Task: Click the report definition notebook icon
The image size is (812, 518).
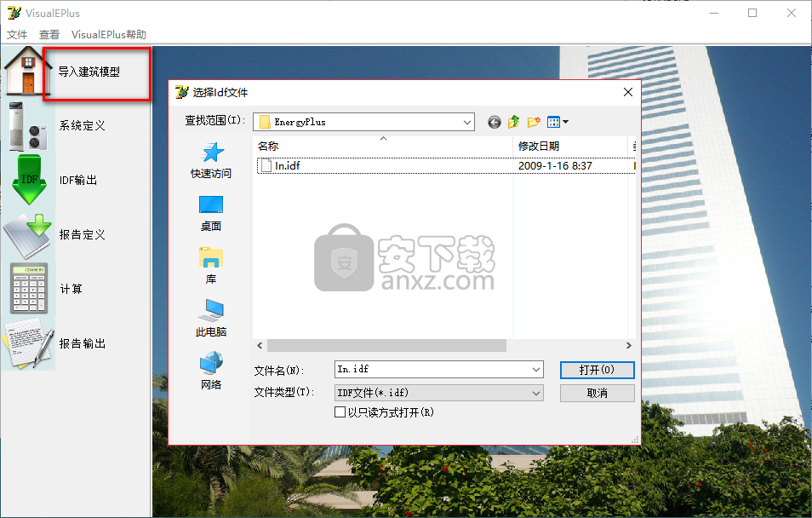Action: click(x=28, y=235)
